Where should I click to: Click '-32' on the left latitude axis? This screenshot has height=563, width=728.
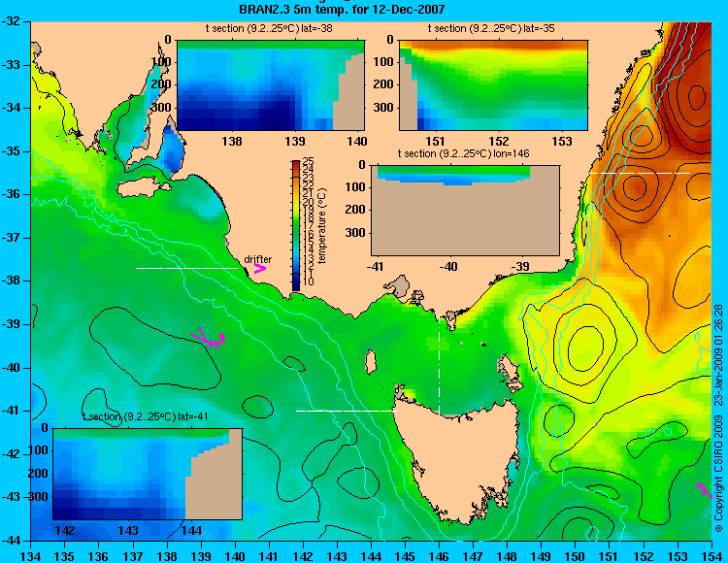[x=12, y=21]
